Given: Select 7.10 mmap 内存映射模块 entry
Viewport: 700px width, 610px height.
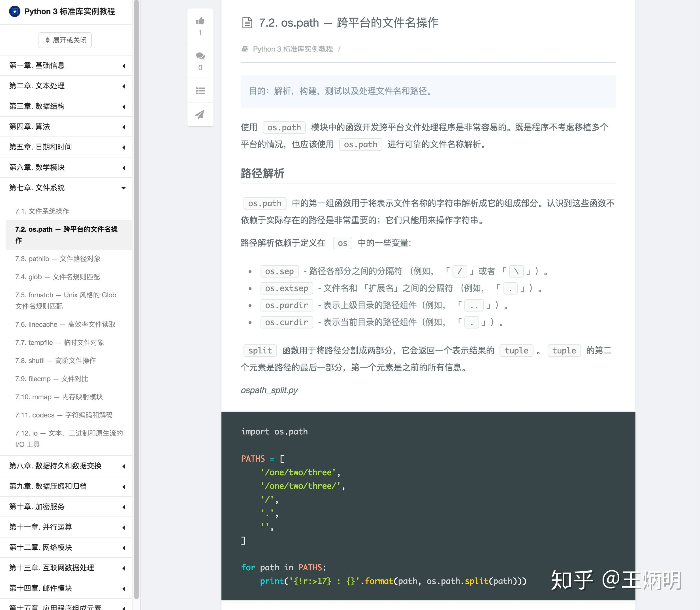Looking at the screenshot, I should [59, 397].
